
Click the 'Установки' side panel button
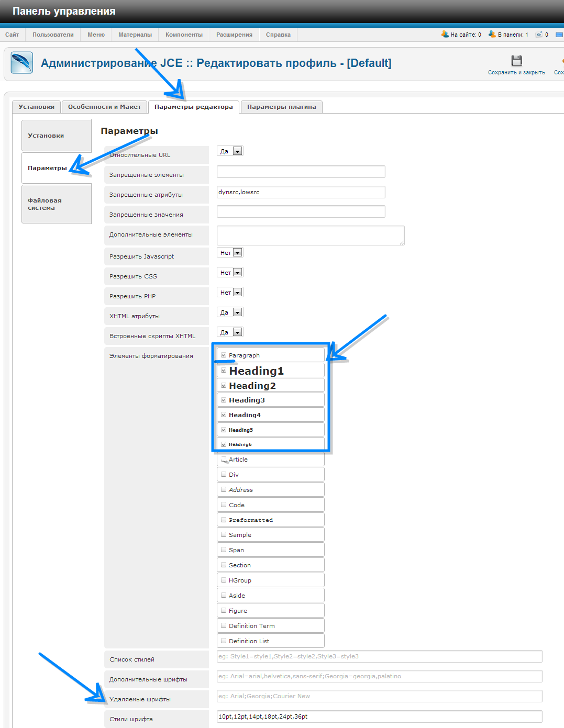[x=56, y=136]
